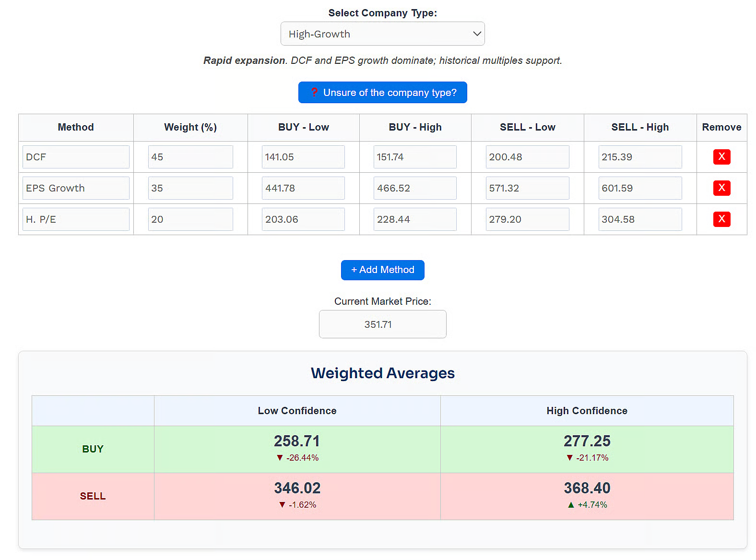Viewport: 756px width, 560px height.
Task: Delete the EPS Growth row
Action: point(721,188)
